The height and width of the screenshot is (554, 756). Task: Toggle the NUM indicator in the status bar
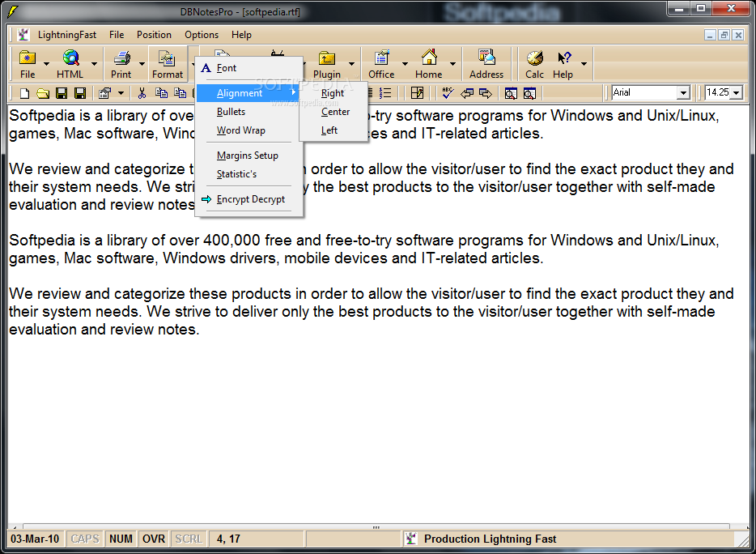pos(121,539)
